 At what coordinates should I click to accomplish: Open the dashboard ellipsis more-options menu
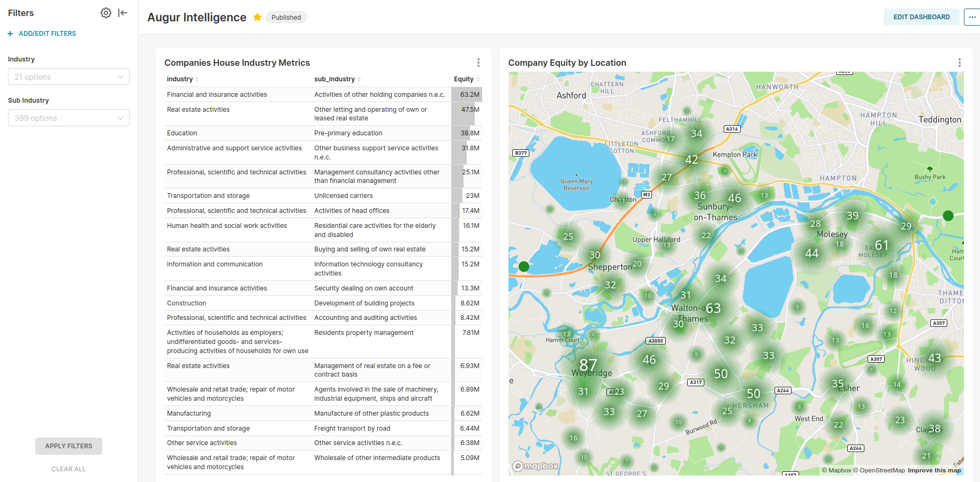[972, 17]
